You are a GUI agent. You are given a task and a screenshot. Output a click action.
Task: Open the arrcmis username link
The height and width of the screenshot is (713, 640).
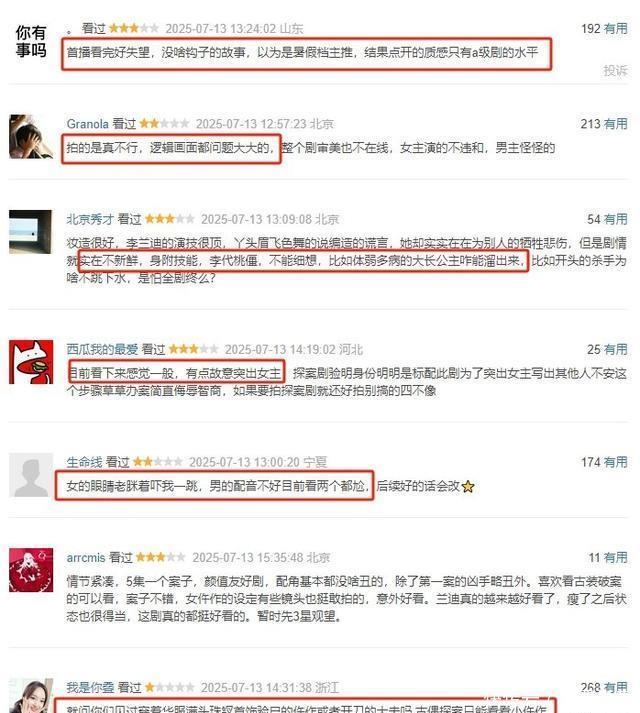click(x=86, y=557)
